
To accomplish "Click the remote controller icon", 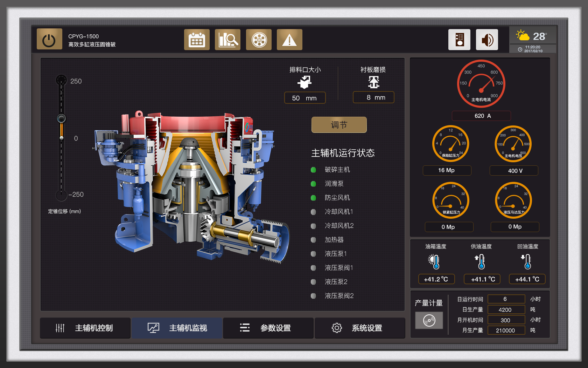I will tap(459, 40).
